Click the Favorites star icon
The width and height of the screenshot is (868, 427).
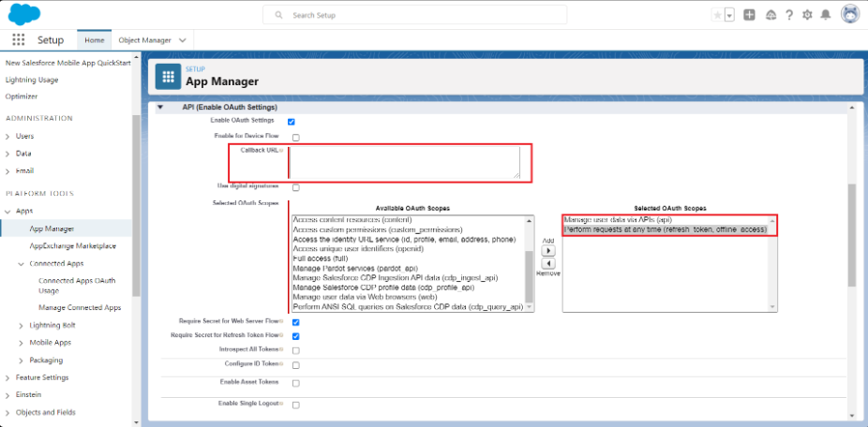click(717, 16)
